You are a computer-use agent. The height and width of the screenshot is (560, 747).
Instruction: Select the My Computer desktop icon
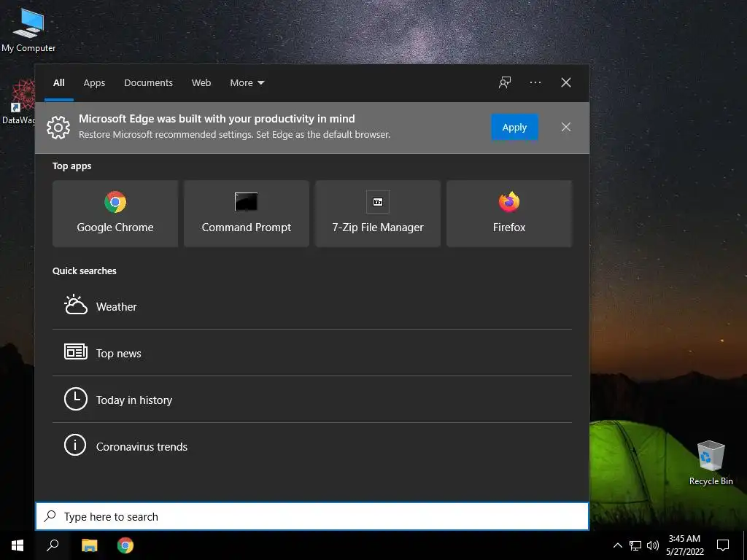click(28, 30)
